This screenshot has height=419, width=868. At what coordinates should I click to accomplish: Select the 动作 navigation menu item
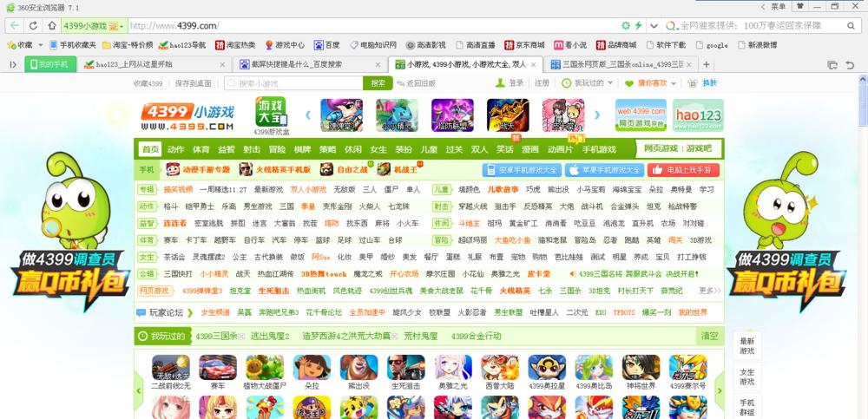pos(175,149)
